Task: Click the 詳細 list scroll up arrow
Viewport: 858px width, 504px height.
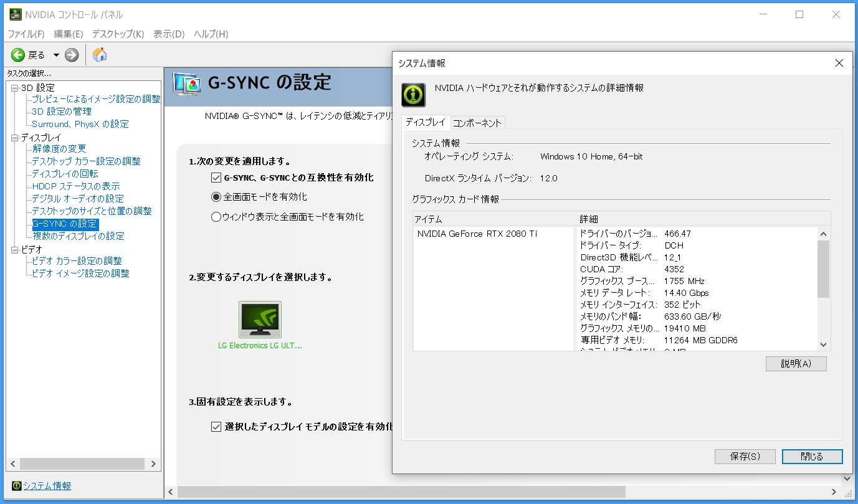Action: tap(823, 234)
